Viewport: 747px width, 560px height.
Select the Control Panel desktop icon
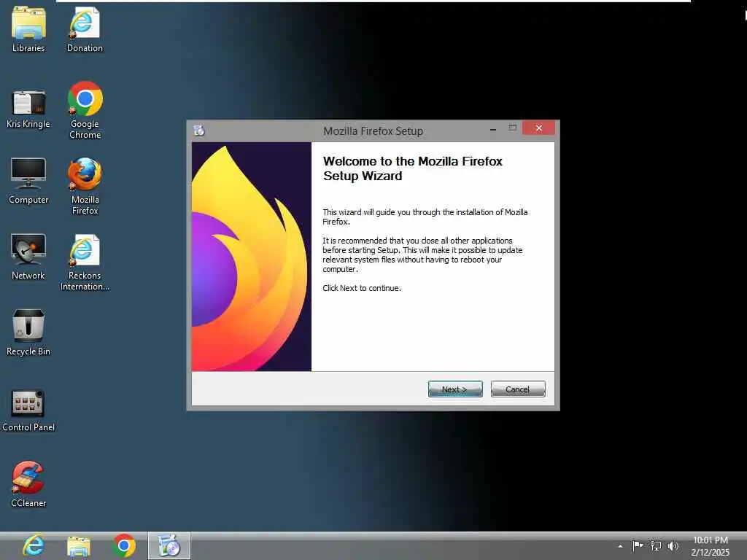[28, 411]
